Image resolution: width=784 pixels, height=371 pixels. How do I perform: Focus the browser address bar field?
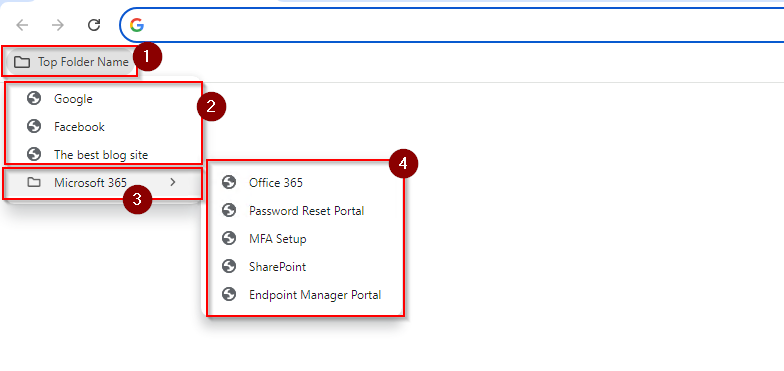(452, 25)
